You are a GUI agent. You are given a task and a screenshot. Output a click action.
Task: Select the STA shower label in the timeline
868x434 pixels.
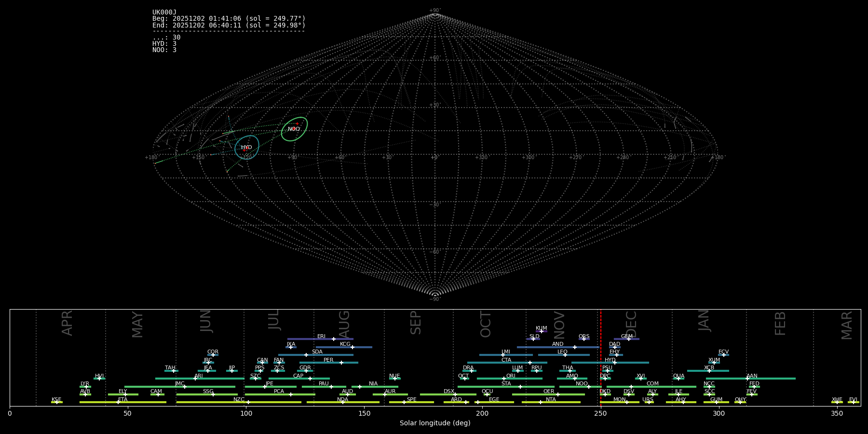(x=506, y=384)
